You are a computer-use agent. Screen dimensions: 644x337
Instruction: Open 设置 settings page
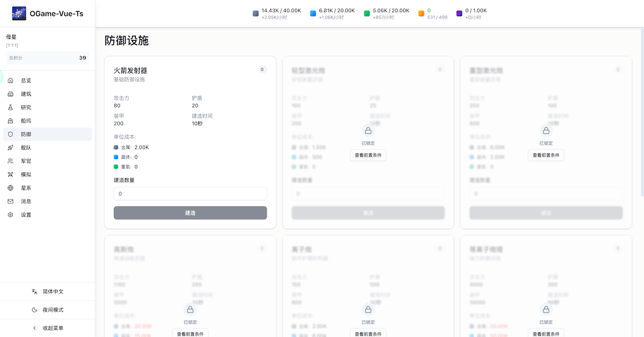(26, 215)
